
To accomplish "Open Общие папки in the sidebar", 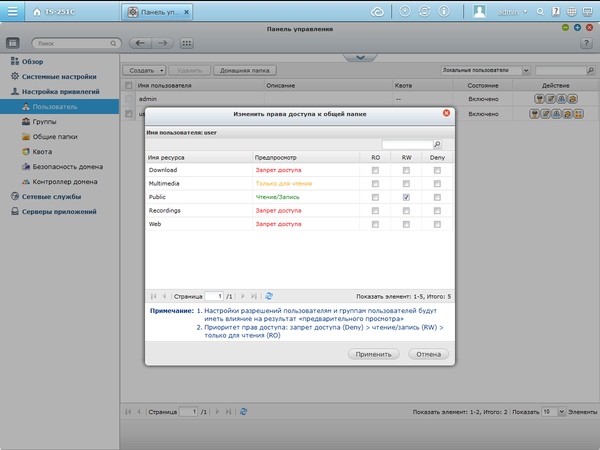I will pos(55,137).
